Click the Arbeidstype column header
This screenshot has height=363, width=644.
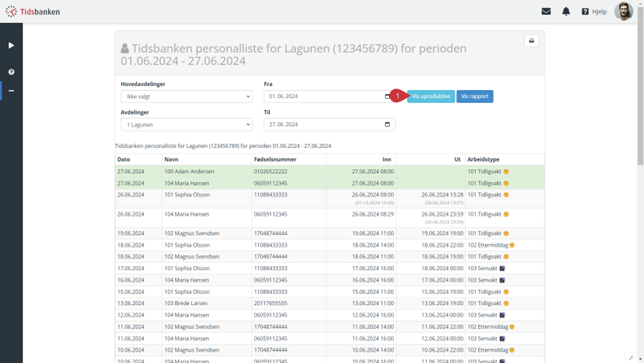pos(483,160)
